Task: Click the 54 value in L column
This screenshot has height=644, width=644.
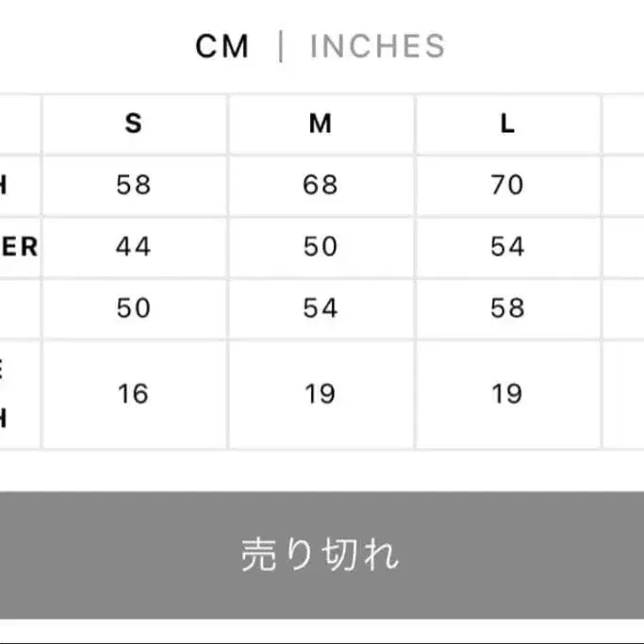Action: pyautogui.click(x=507, y=247)
